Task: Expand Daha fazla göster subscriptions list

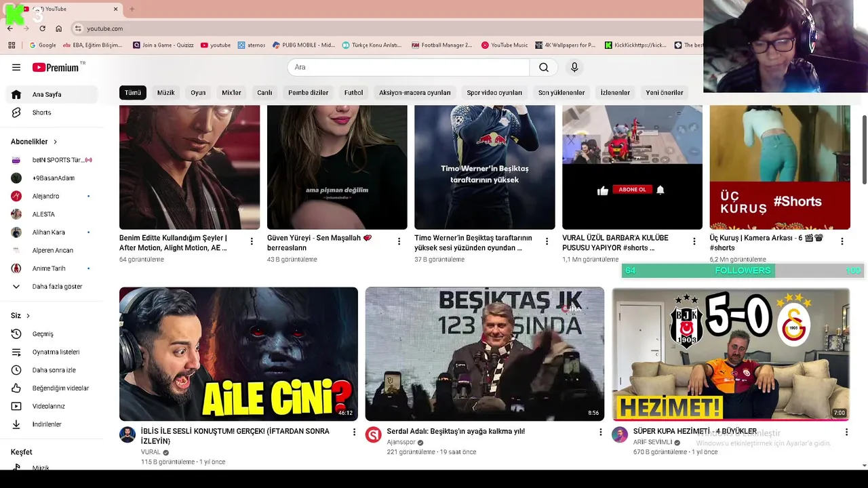Action: point(52,287)
